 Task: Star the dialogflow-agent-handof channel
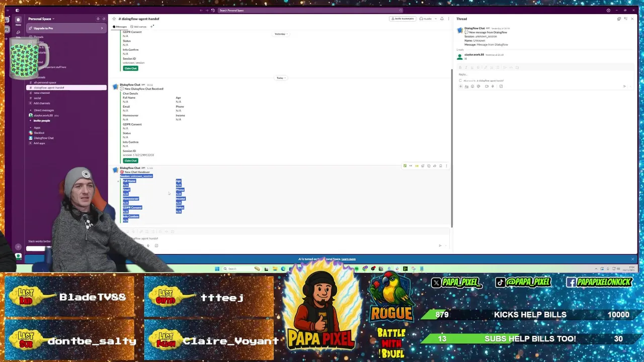(114, 19)
